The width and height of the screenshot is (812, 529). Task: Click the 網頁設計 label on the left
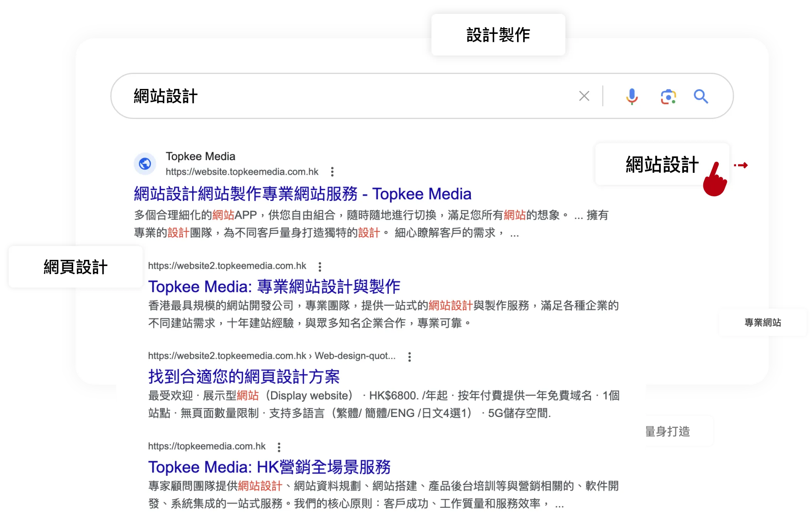[x=75, y=267]
